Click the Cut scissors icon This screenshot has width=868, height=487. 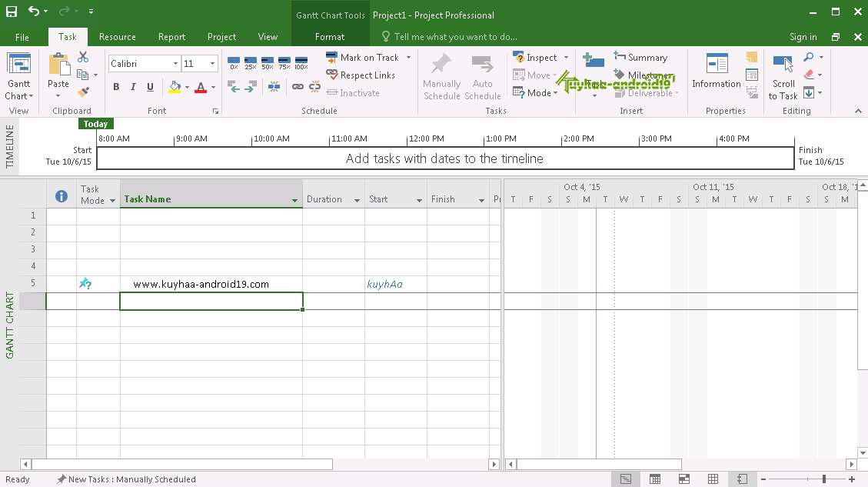[83, 56]
